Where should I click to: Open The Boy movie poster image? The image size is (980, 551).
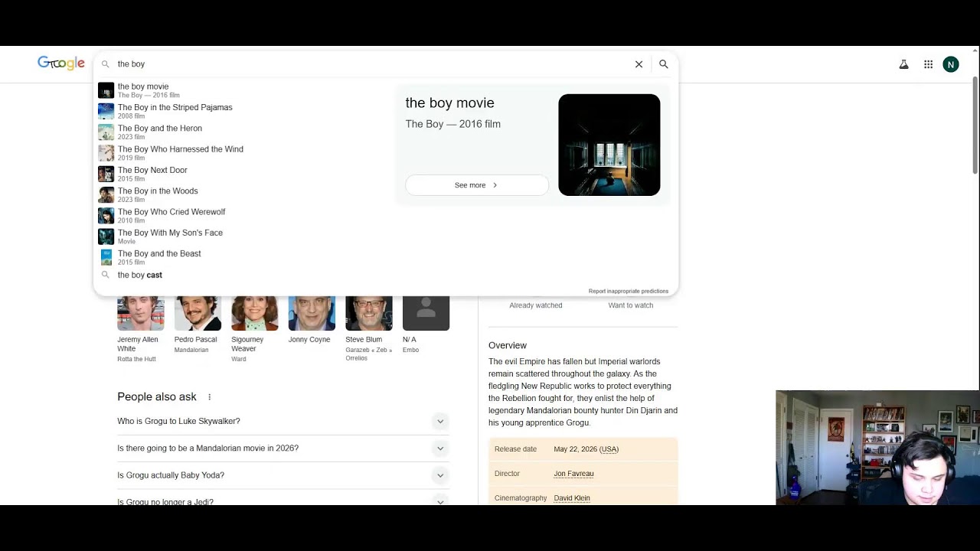(609, 145)
